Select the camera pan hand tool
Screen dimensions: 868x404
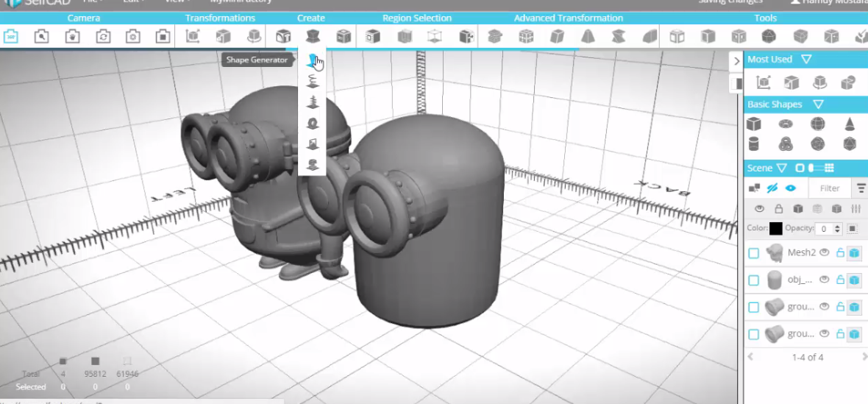click(x=72, y=37)
